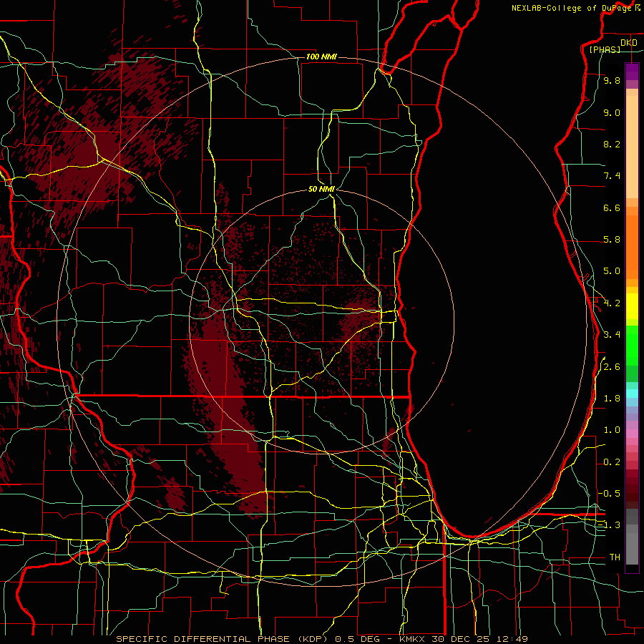Click the 3.4 value on the scale
Viewport: 644px width, 644px height.
[612, 335]
